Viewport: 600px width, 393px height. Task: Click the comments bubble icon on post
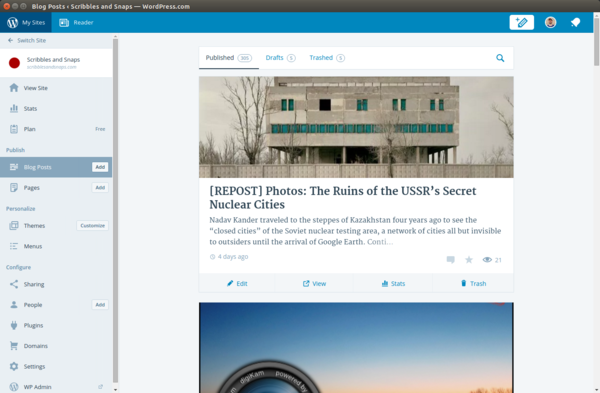pyautogui.click(x=451, y=260)
